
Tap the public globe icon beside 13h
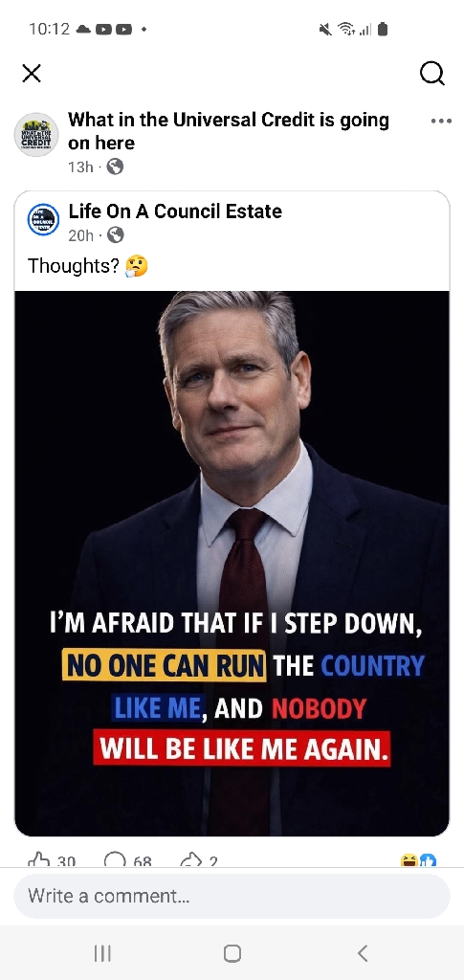point(115,167)
